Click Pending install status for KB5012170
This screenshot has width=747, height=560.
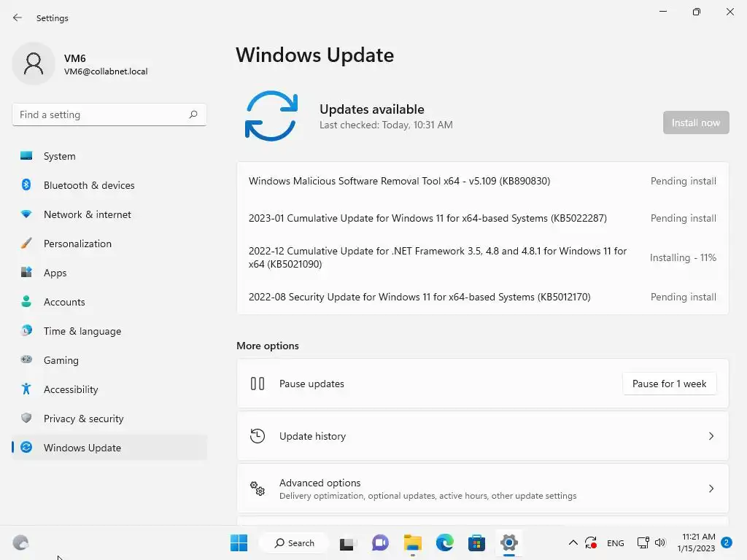click(683, 297)
